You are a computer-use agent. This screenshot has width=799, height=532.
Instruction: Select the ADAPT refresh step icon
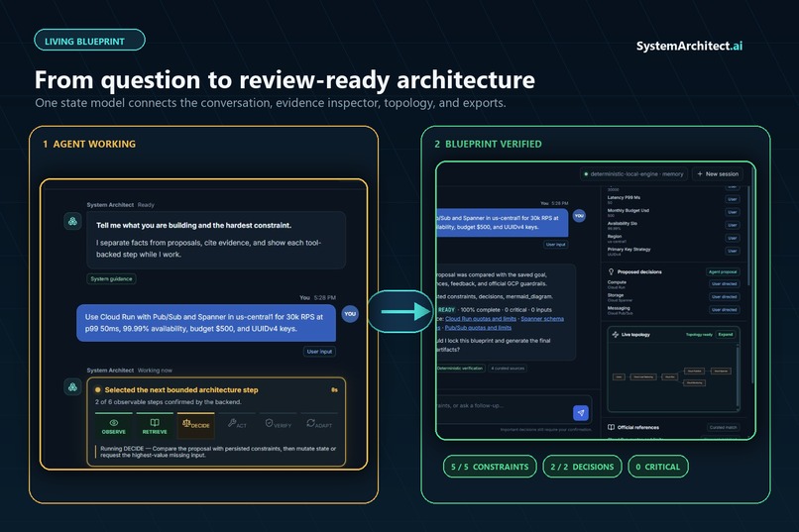(310, 423)
